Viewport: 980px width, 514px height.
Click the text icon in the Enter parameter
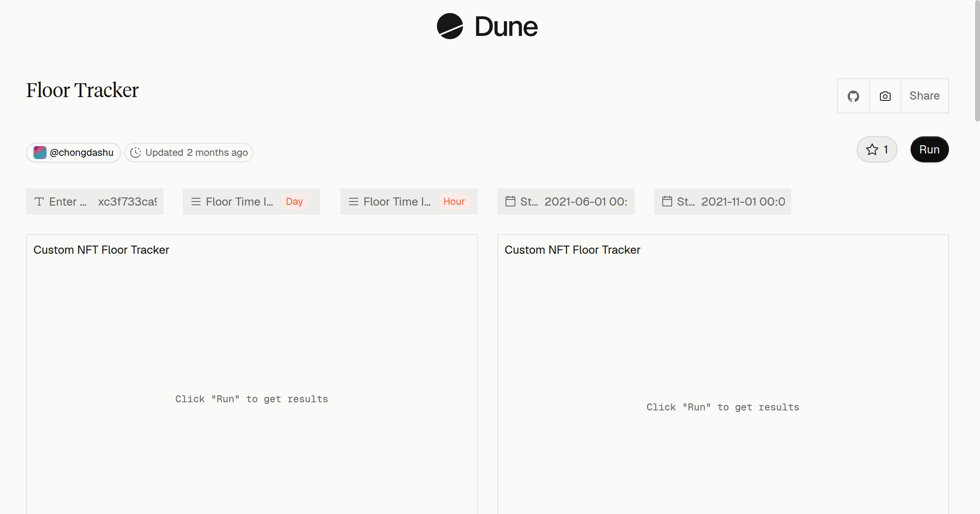click(39, 202)
